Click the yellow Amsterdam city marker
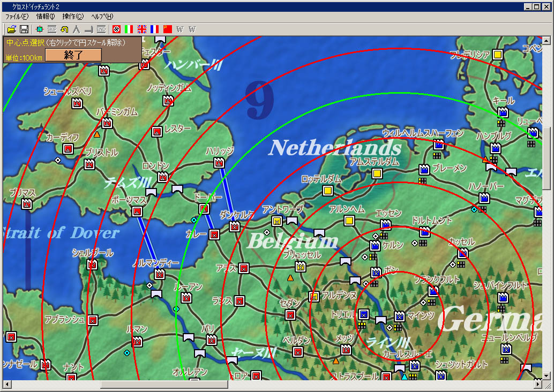This screenshot has height=392, width=554. 377,173
